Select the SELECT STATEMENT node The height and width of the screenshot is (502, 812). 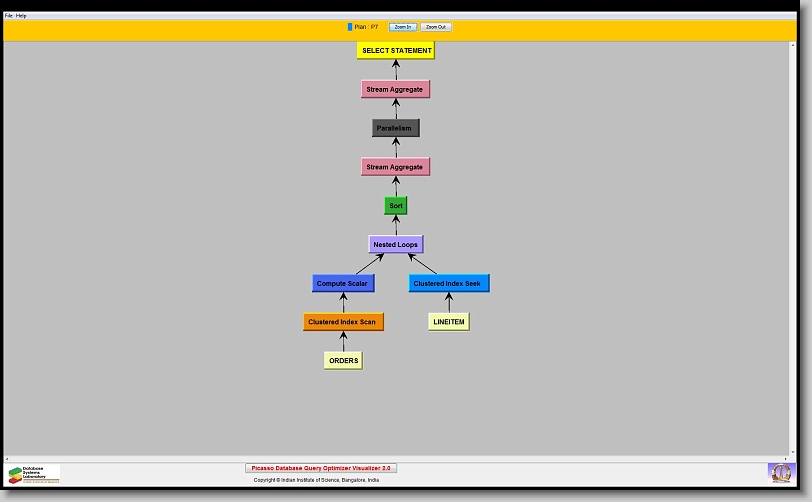pos(396,50)
